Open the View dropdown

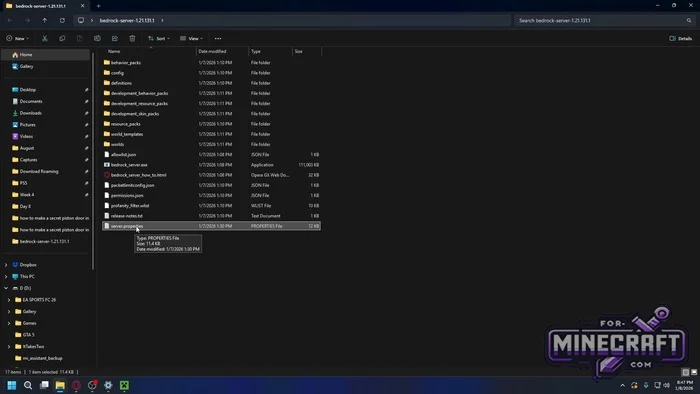coord(191,38)
